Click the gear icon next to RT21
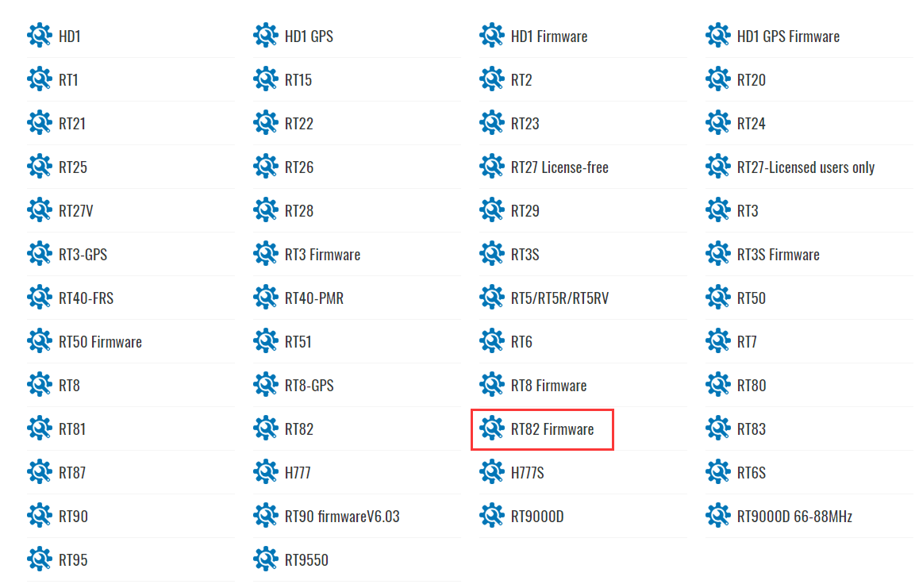Image resolution: width=915 pixels, height=588 pixels. (40, 123)
